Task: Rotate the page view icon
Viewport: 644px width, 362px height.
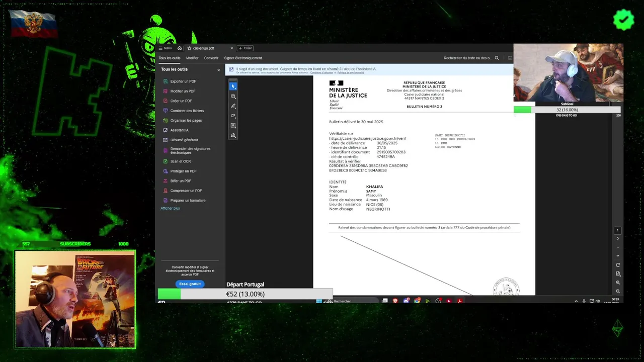Action: point(618,265)
